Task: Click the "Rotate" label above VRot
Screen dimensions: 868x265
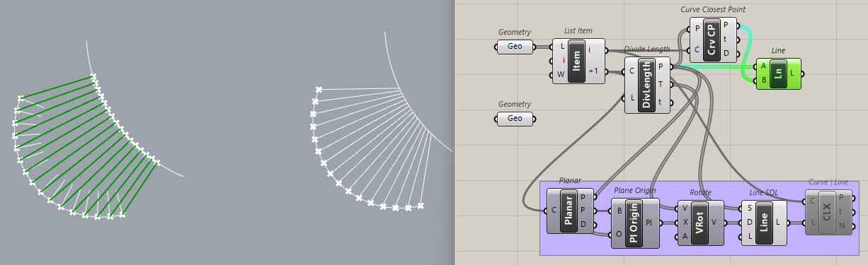Action: pos(700,192)
